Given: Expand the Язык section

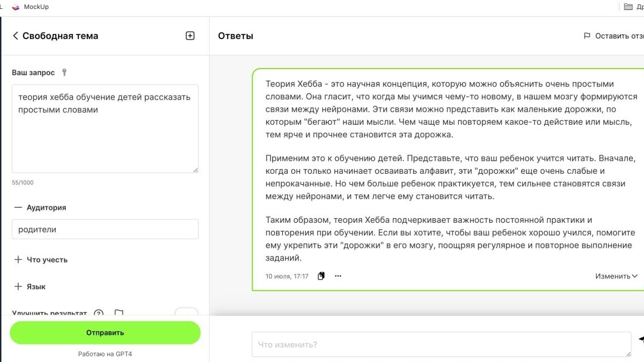Looking at the screenshot, I should point(18,286).
